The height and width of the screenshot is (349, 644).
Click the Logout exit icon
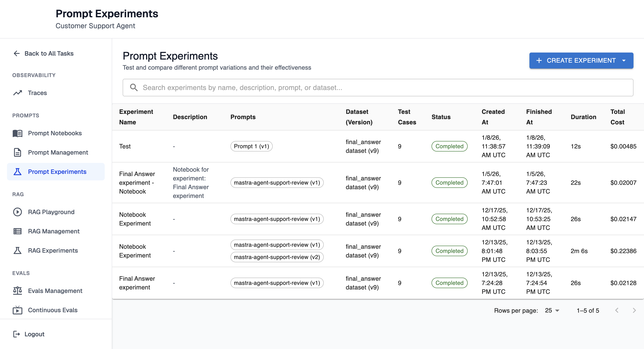point(16,334)
